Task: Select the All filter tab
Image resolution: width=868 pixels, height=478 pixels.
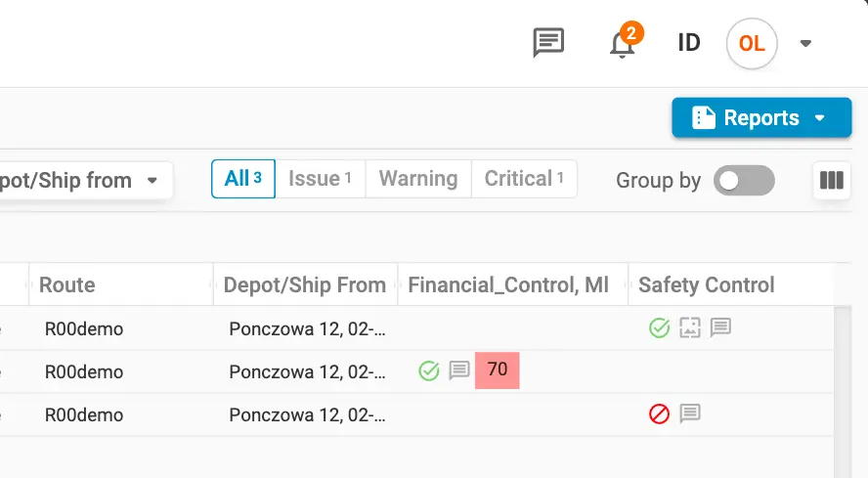Action: [x=243, y=178]
